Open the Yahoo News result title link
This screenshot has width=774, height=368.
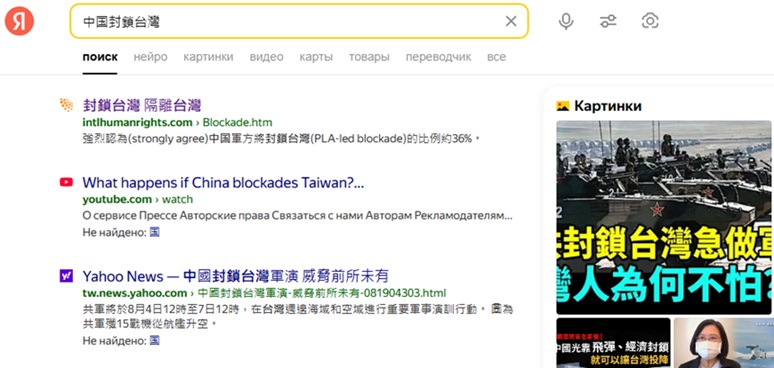235,276
